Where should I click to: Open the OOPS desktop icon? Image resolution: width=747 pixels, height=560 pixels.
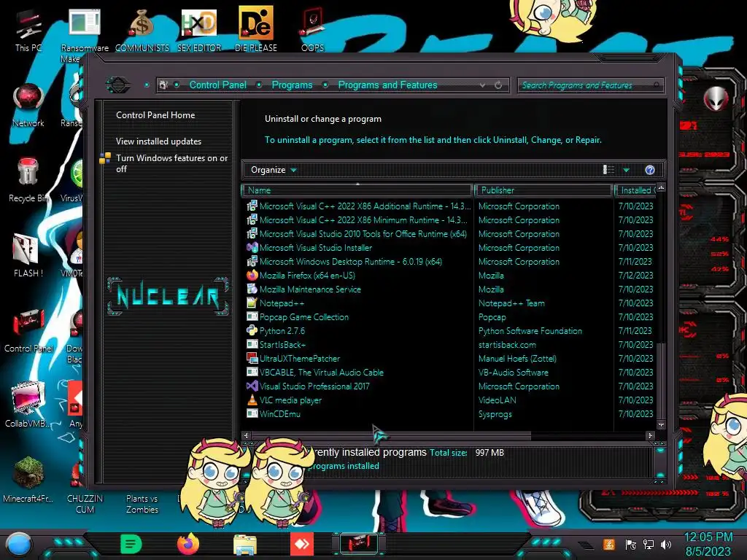coord(312,31)
